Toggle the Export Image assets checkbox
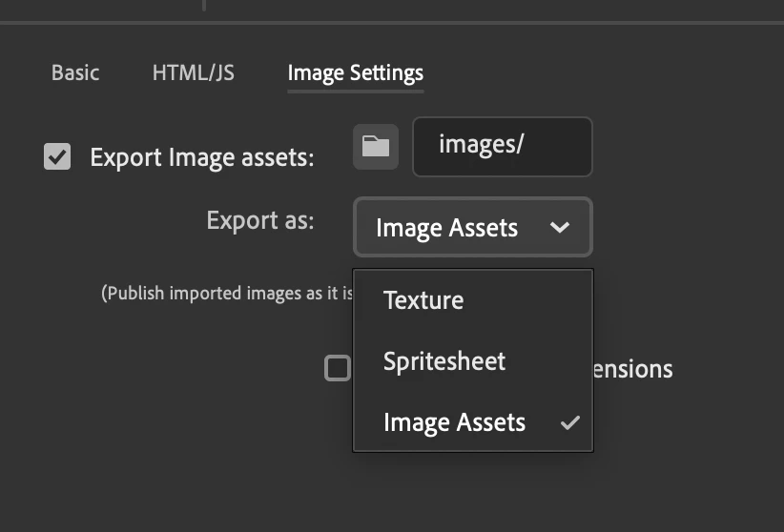Viewport: 784px width, 532px height. tap(57, 156)
